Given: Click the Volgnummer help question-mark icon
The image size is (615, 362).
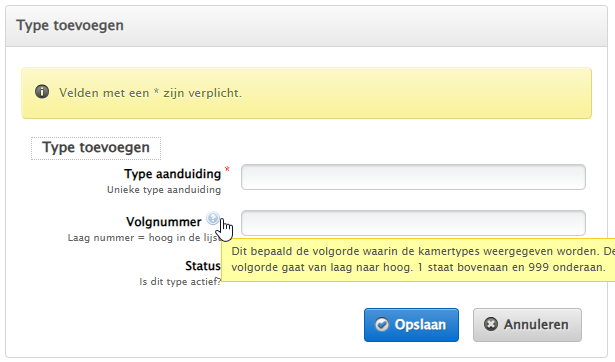Looking at the screenshot, I should click(213, 218).
